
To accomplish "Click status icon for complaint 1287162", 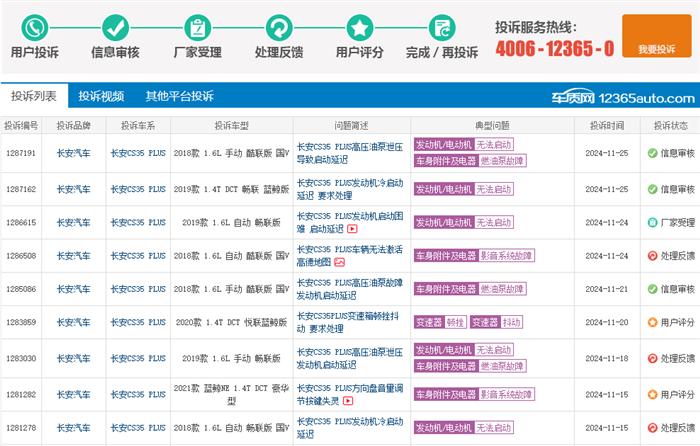I will pos(653,189).
